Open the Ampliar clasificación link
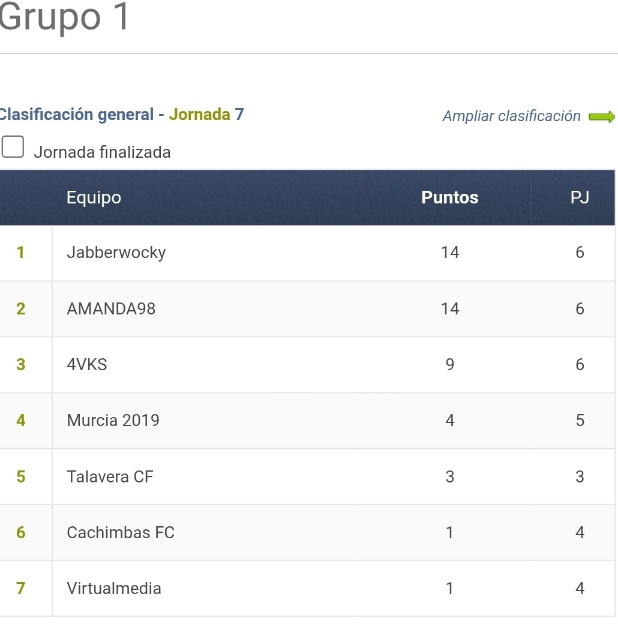The image size is (618, 624). (511, 116)
